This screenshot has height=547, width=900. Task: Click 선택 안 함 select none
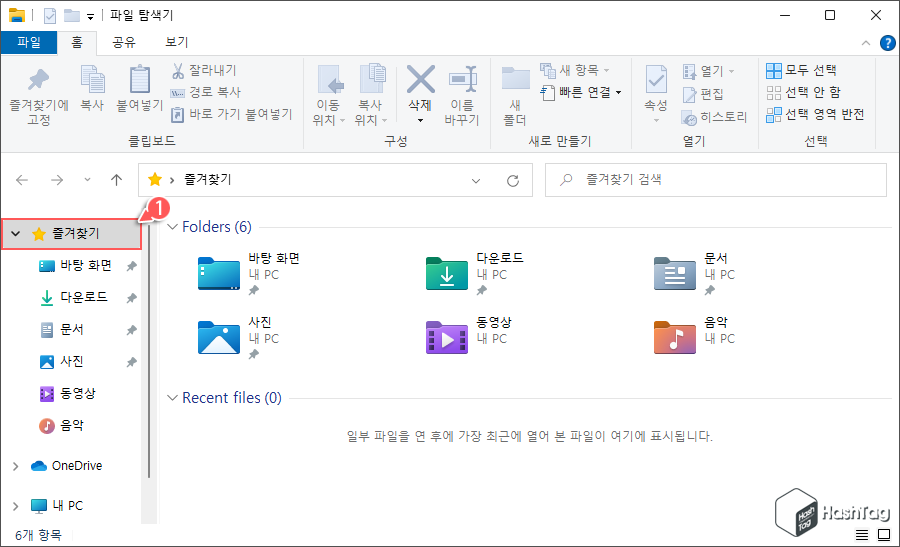coord(804,92)
